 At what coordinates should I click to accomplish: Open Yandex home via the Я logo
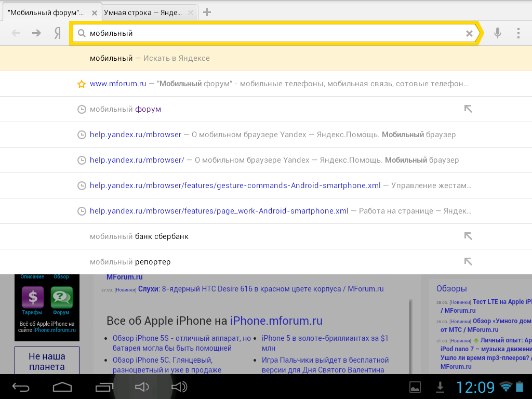[58, 33]
